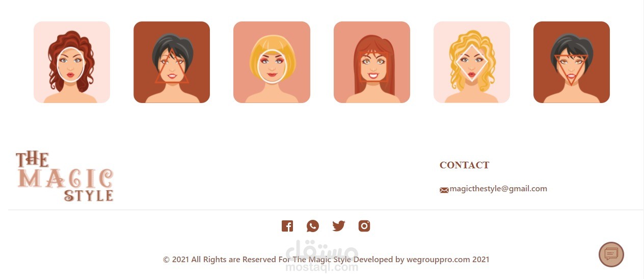Open the Facebook social icon
The height and width of the screenshot is (279, 644).
pyautogui.click(x=287, y=226)
